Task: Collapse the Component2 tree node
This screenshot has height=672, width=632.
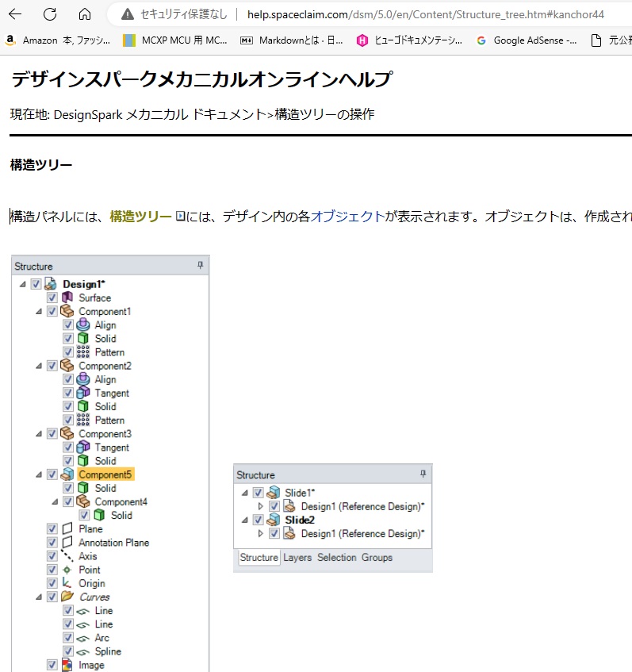Action: [x=39, y=366]
